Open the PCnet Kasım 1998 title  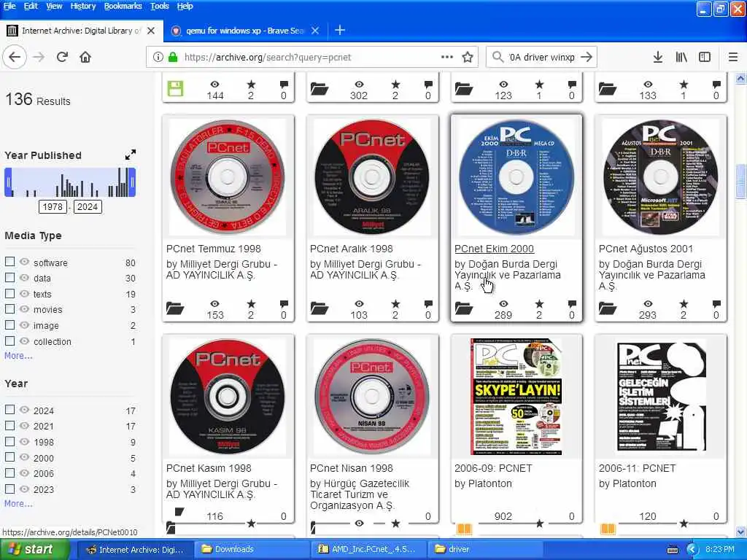209,468
